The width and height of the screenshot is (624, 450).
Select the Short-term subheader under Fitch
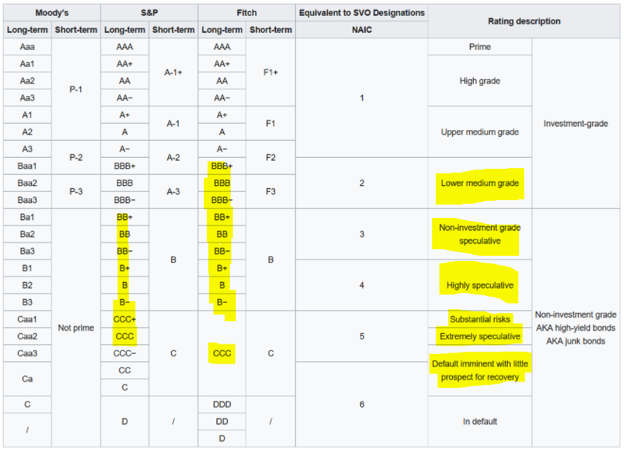click(271, 30)
